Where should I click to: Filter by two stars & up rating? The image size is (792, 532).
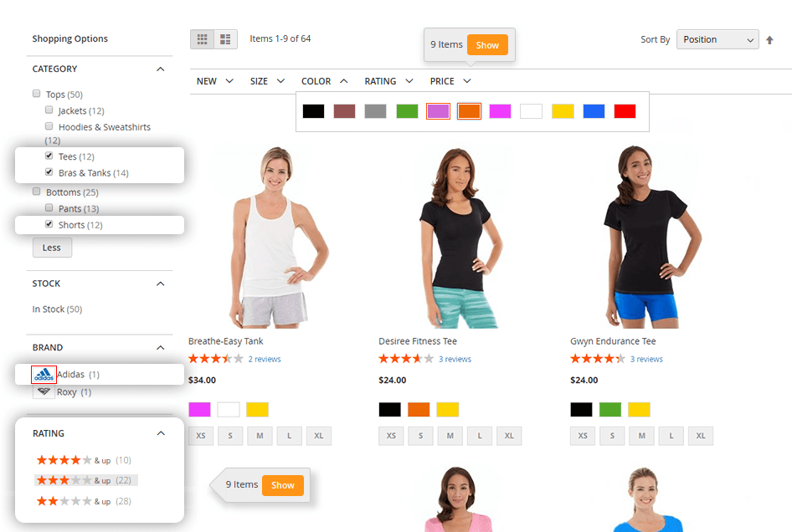coord(84,501)
